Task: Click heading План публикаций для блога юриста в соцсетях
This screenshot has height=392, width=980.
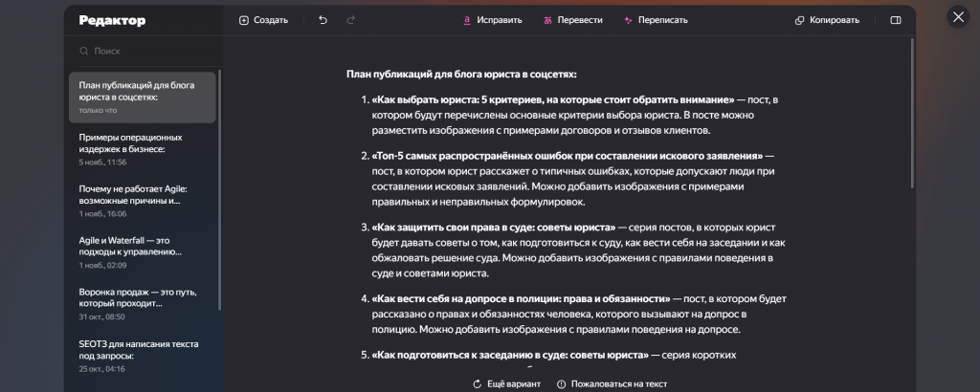Action: (461, 75)
